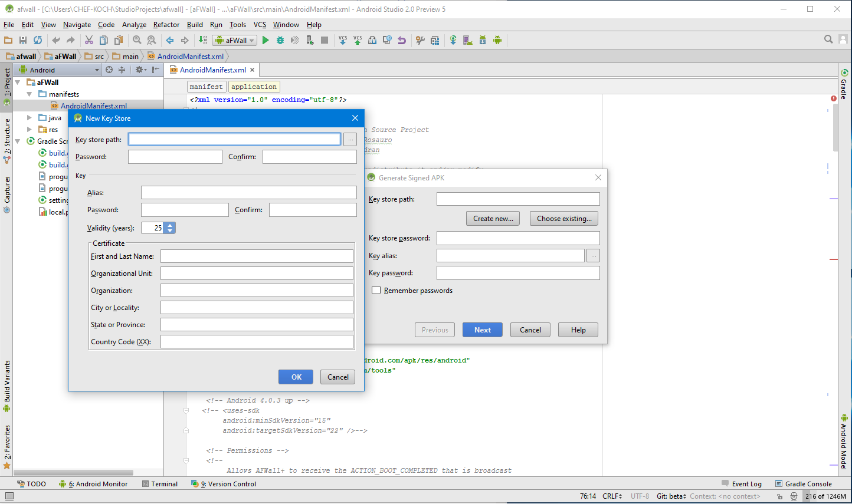Screen dimensions: 852x504
Task: Open the SDK Manager icon
Action: (x=483, y=40)
